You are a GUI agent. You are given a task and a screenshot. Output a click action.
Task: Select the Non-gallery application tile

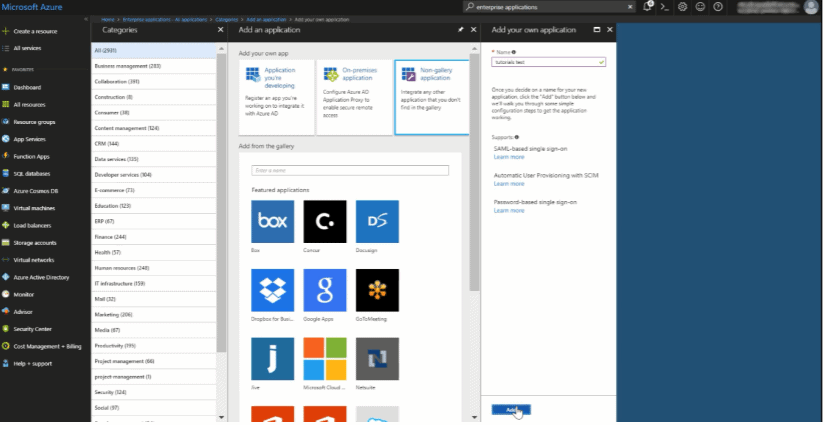point(432,97)
